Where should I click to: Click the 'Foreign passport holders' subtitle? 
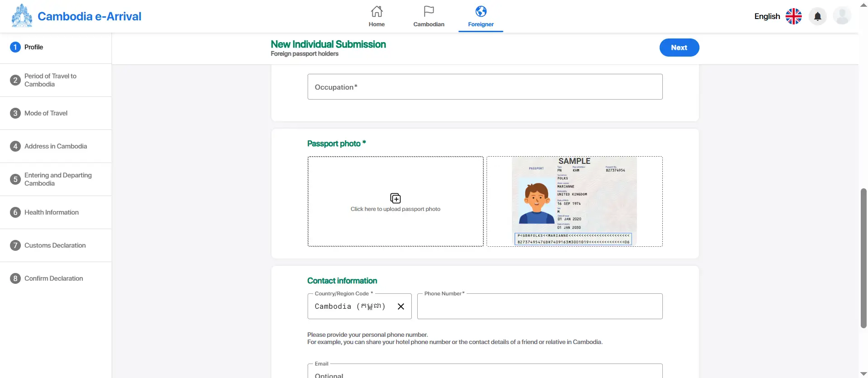[x=304, y=54]
